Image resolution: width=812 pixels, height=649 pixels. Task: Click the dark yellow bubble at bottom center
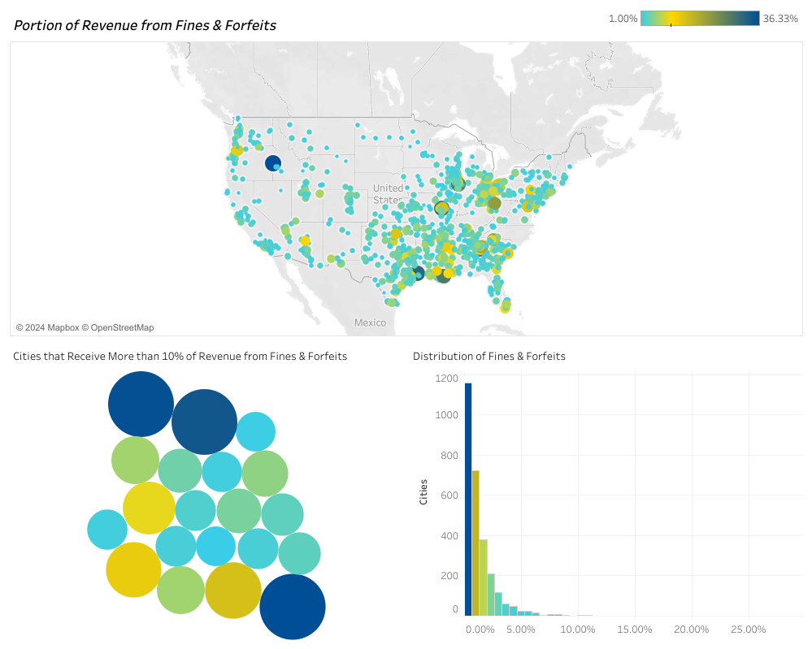tap(233, 591)
